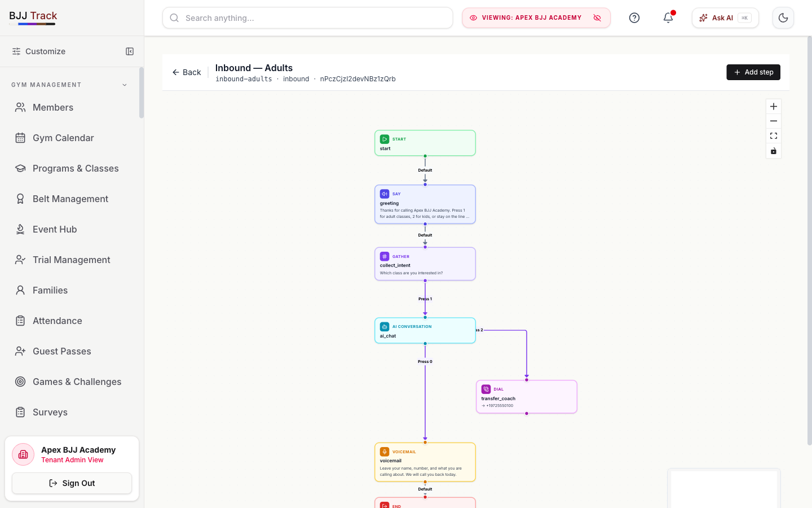Click the Games & Challenges target icon

pyautogui.click(x=20, y=382)
